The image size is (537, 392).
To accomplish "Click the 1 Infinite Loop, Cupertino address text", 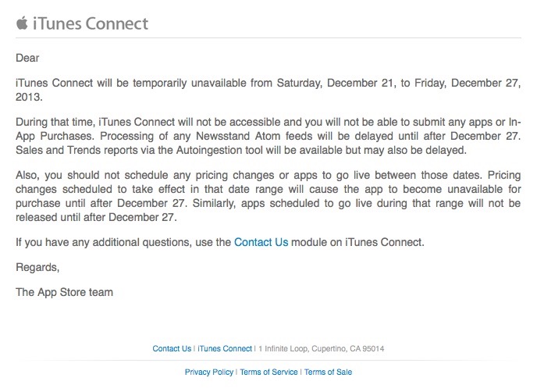I will [322, 348].
